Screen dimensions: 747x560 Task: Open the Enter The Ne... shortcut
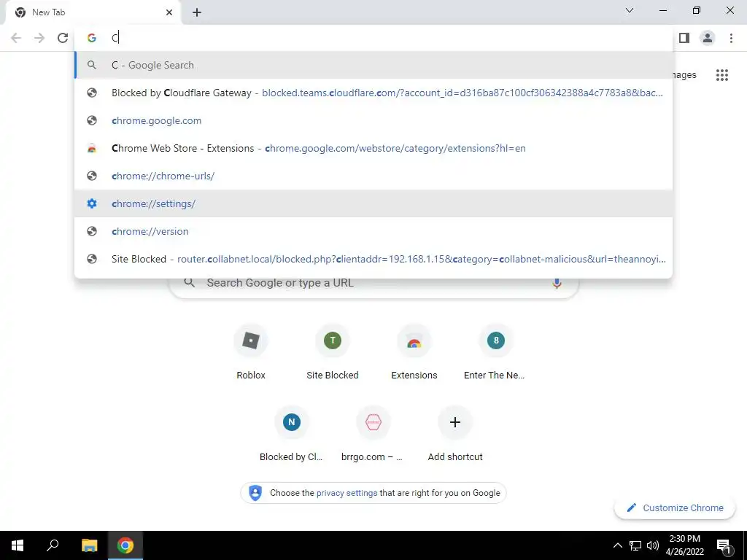(x=495, y=352)
